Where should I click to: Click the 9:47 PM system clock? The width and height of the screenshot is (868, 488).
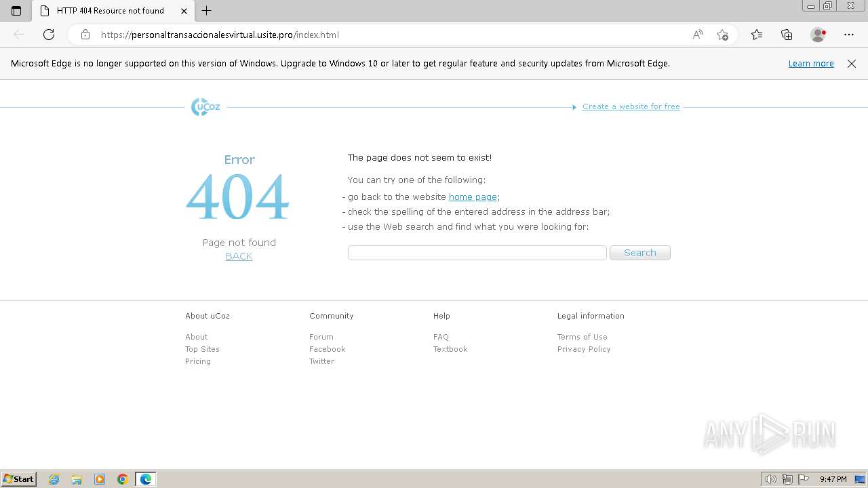tap(833, 479)
